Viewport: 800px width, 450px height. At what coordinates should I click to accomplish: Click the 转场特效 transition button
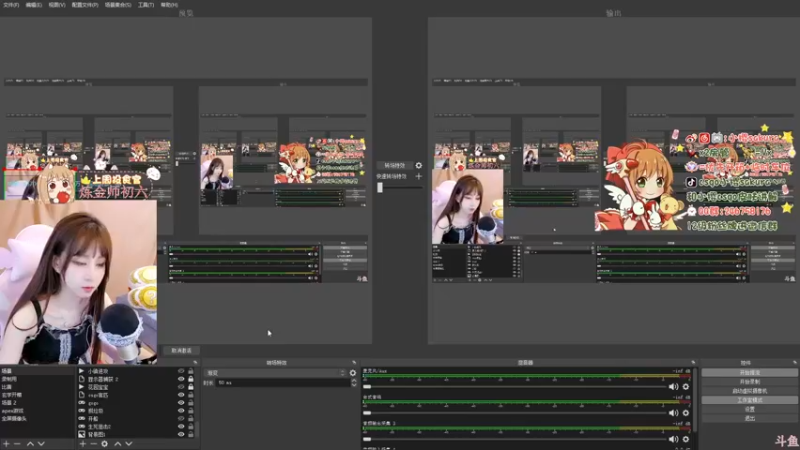tap(394, 165)
